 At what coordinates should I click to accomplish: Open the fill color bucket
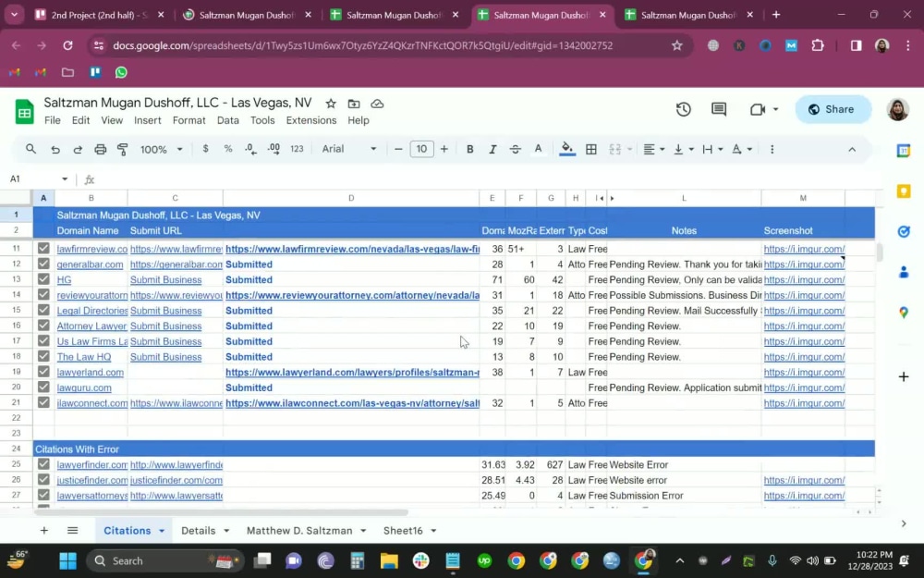pyautogui.click(x=567, y=149)
